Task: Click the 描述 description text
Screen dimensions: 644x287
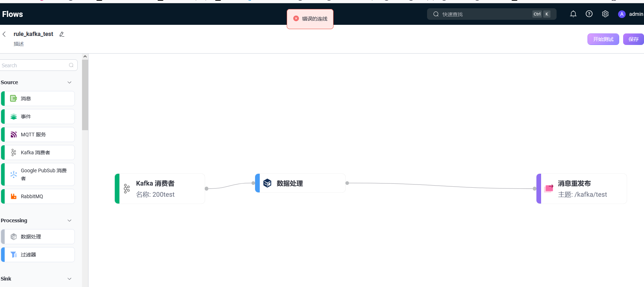Action: [19, 44]
